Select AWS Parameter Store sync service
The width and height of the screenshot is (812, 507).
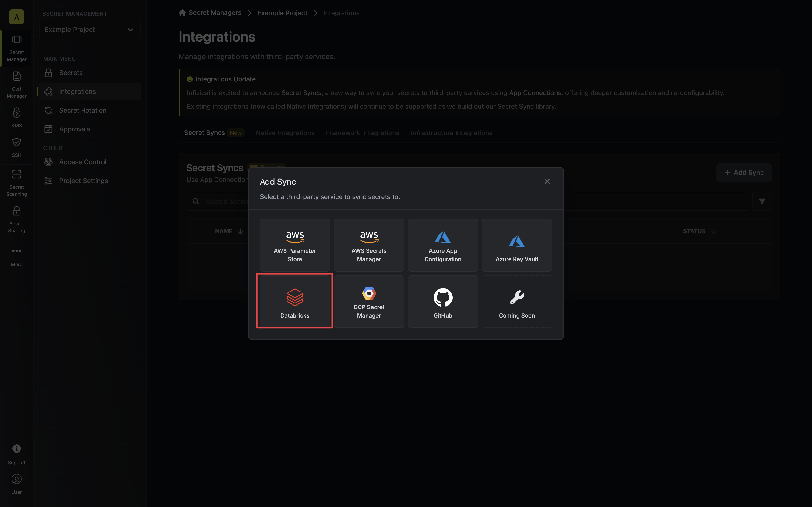coord(295,245)
